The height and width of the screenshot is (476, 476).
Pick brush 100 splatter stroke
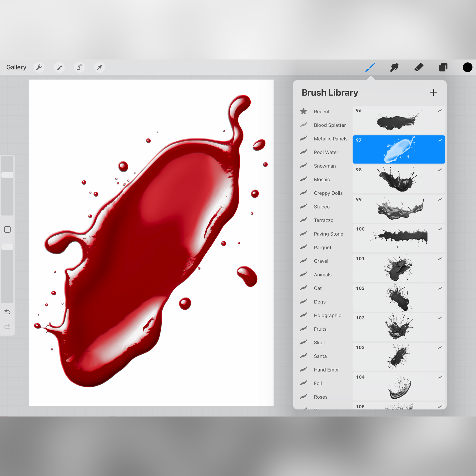point(398,238)
